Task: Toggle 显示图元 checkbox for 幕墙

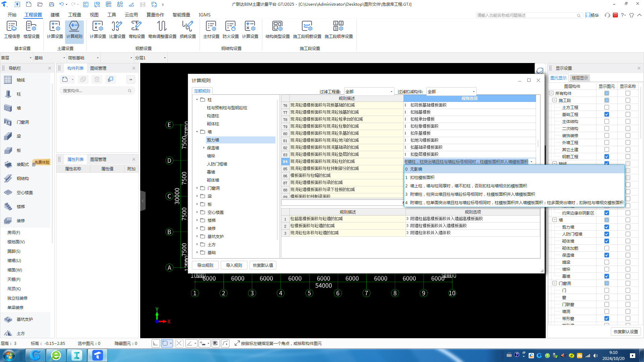Action: tap(606, 276)
